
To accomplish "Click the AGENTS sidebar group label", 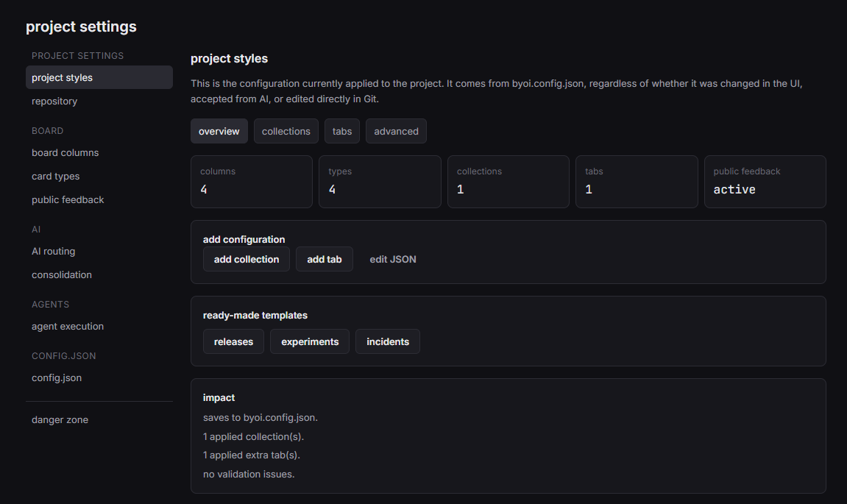I will [x=50, y=304].
